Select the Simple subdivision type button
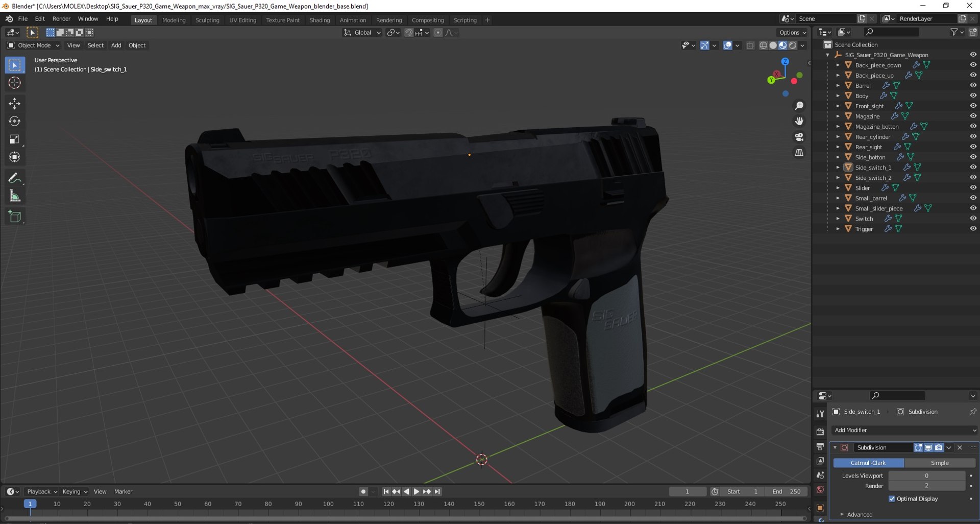Viewport: 980px width, 524px height. click(x=940, y=463)
